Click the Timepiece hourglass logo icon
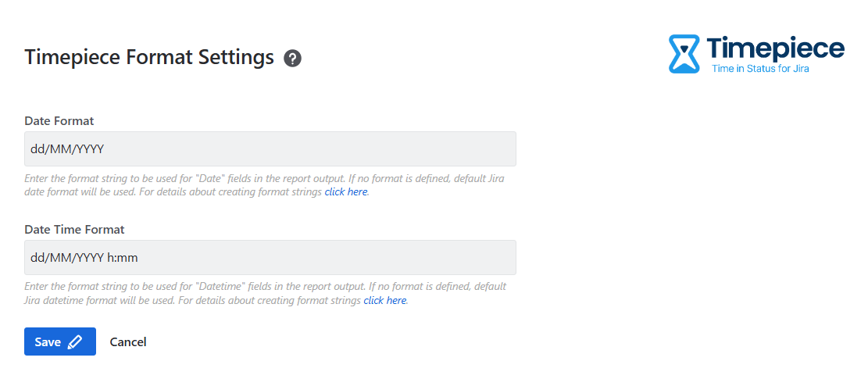This screenshot has width=868, height=379. (684, 54)
